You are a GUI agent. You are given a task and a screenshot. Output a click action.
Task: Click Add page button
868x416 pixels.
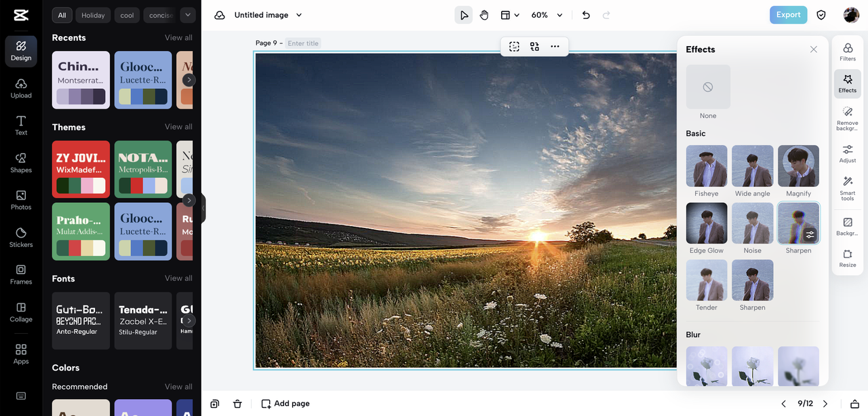coord(285,404)
